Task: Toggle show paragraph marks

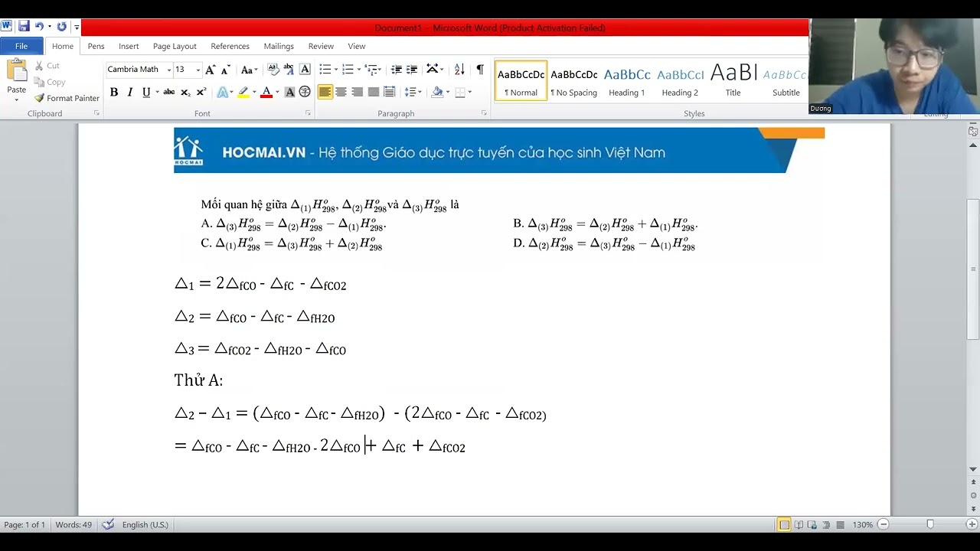Action: 479,70
